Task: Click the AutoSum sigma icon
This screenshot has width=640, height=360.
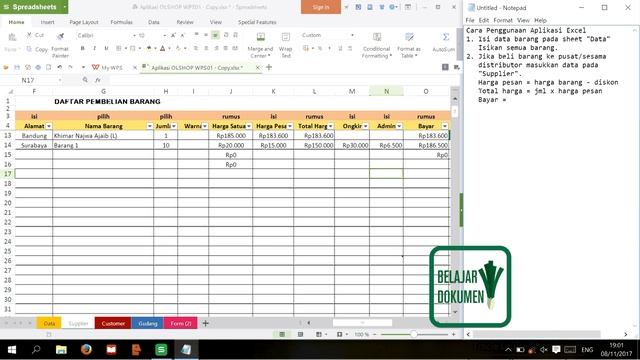Action: point(446,38)
